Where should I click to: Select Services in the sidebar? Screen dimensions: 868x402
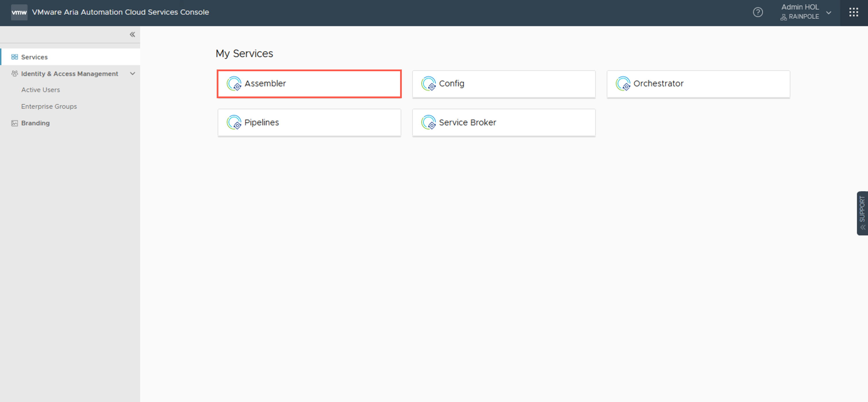[34, 57]
